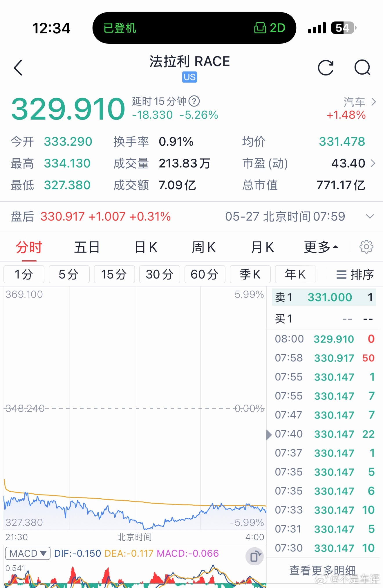Tap the back arrow icon

pyautogui.click(x=18, y=68)
